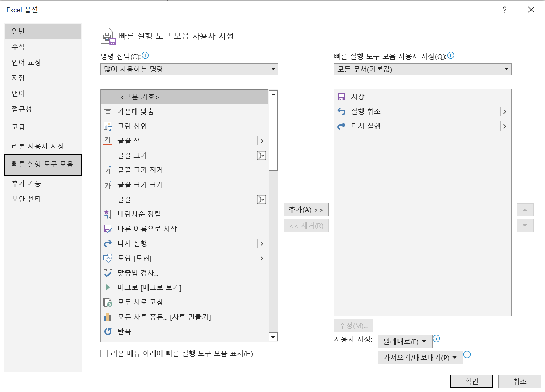Go to the 저장 options category
The image size is (545, 392).
tap(43, 78)
